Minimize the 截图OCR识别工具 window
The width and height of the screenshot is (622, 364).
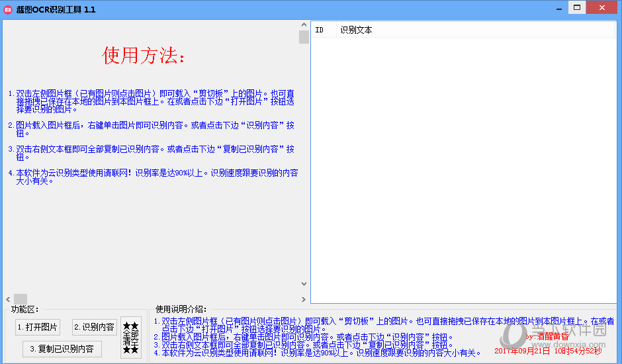coord(559,9)
